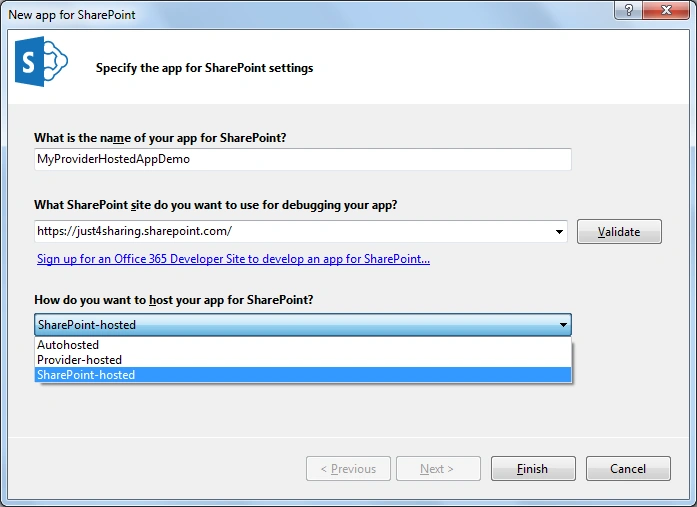Close the New app for SharePoint dialog
The height and width of the screenshot is (507, 697).
click(x=666, y=10)
